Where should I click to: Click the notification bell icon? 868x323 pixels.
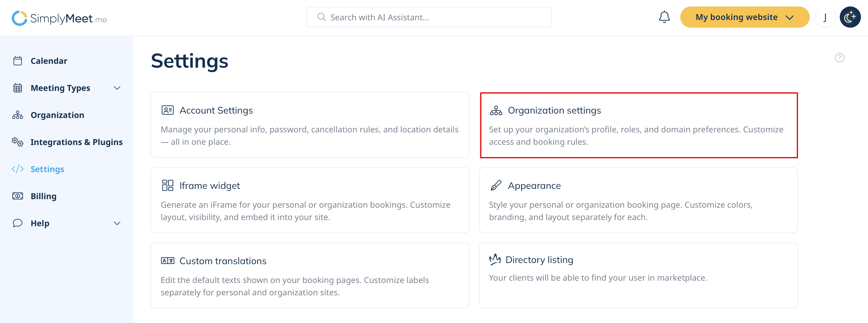[664, 17]
